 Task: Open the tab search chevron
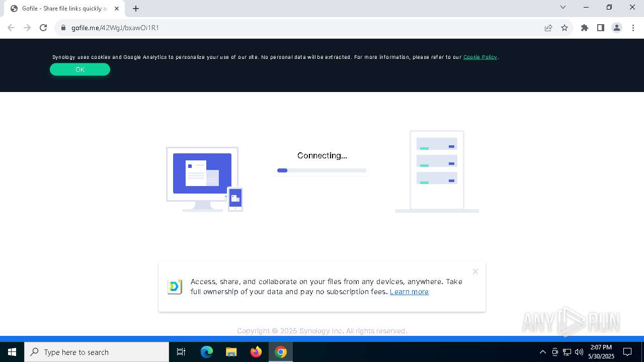click(563, 7)
